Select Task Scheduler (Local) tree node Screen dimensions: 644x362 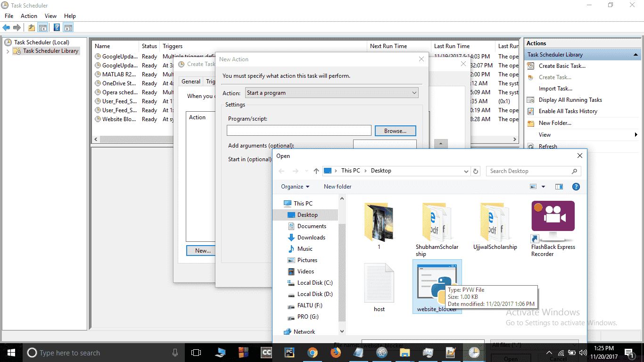tap(41, 42)
